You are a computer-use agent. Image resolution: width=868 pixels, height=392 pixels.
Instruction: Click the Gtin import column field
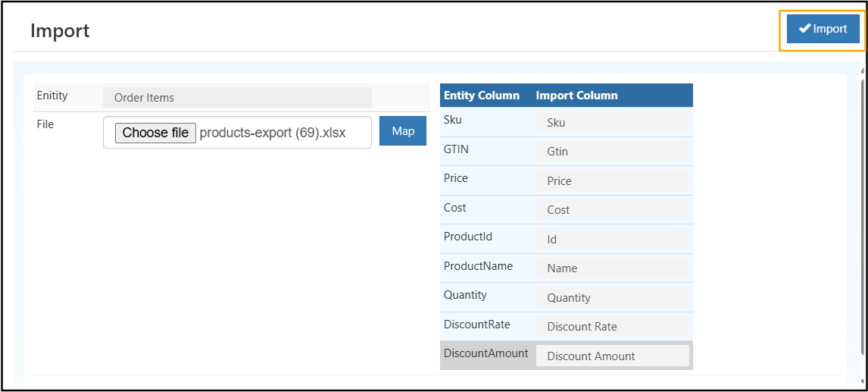(612, 152)
